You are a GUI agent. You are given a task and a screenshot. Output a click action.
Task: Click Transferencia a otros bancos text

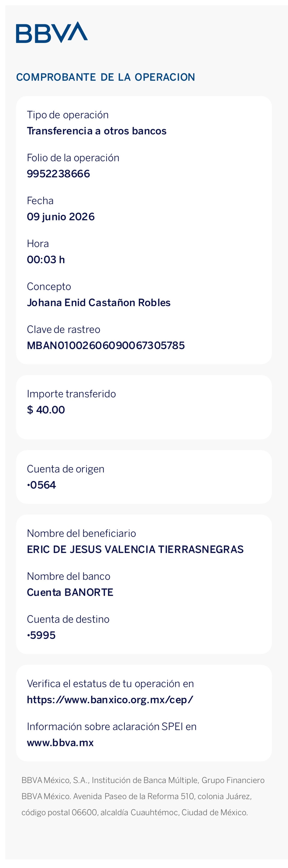click(x=97, y=131)
